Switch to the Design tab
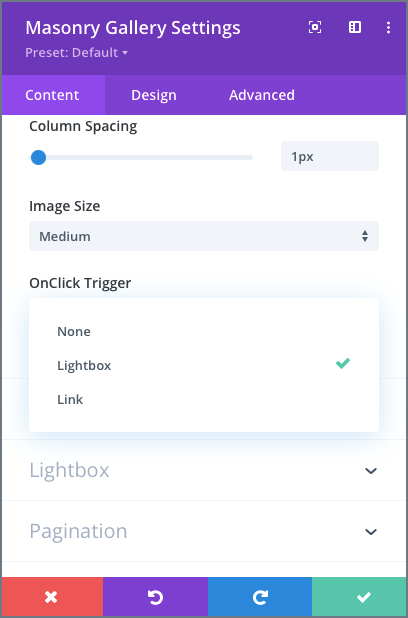This screenshot has height=618, width=408. [154, 95]
